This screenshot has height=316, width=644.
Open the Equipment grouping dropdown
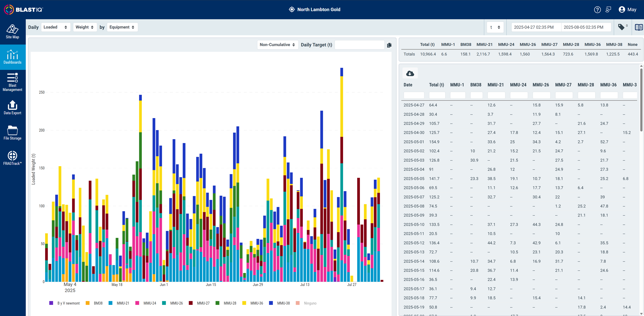point(122,27)
